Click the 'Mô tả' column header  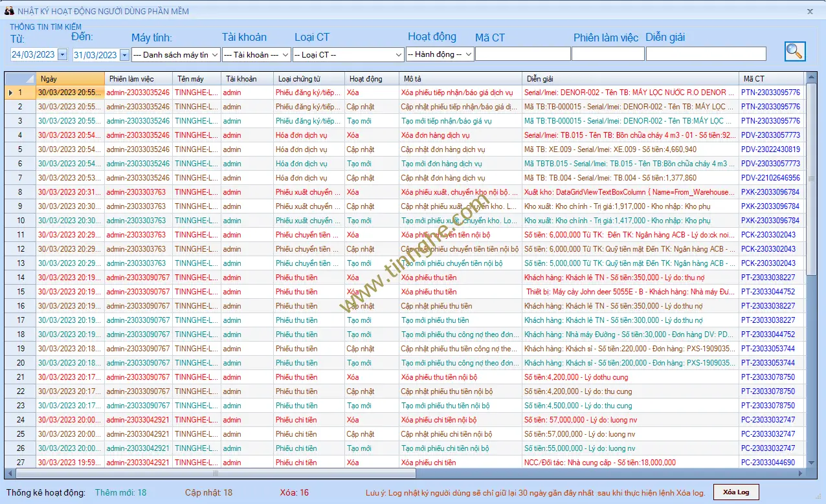tap(460, 78)
